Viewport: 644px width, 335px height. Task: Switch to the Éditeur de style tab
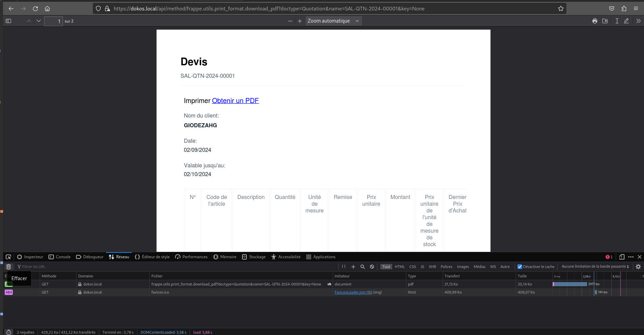point(152,257)
